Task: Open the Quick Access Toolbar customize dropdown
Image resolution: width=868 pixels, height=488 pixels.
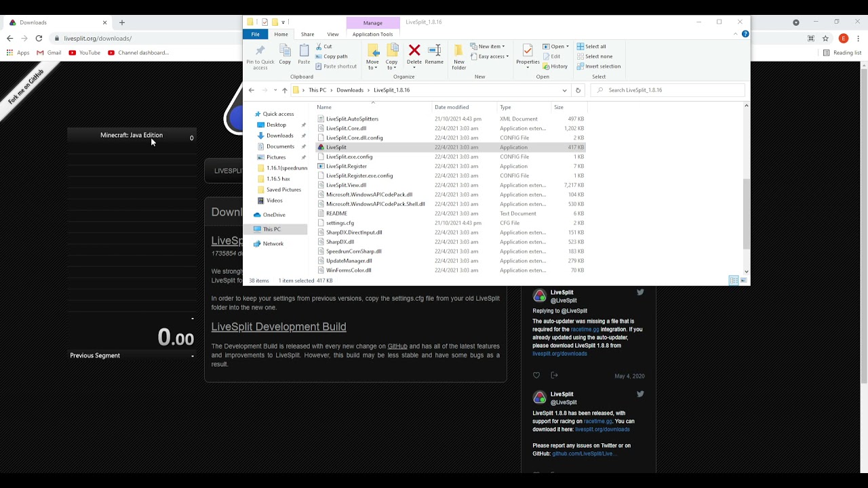Action: (283, 22)
